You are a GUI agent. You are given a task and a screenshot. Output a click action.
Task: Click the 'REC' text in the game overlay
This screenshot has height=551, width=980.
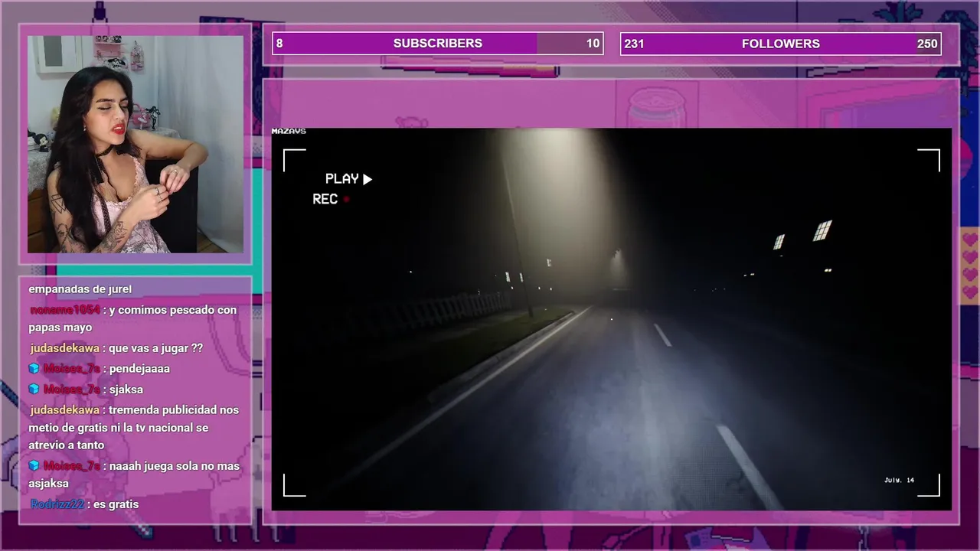(x=325, y=199)
